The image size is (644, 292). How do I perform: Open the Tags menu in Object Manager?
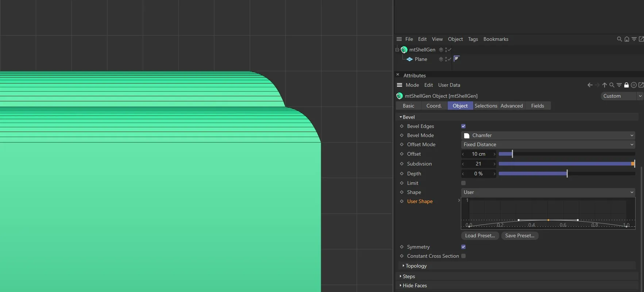point(473,39)
